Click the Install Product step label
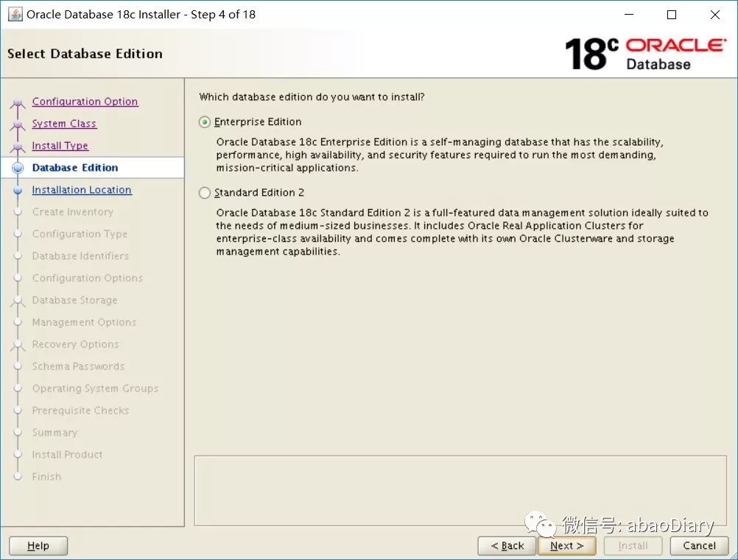The image size is (738, 560). (67, 456)
